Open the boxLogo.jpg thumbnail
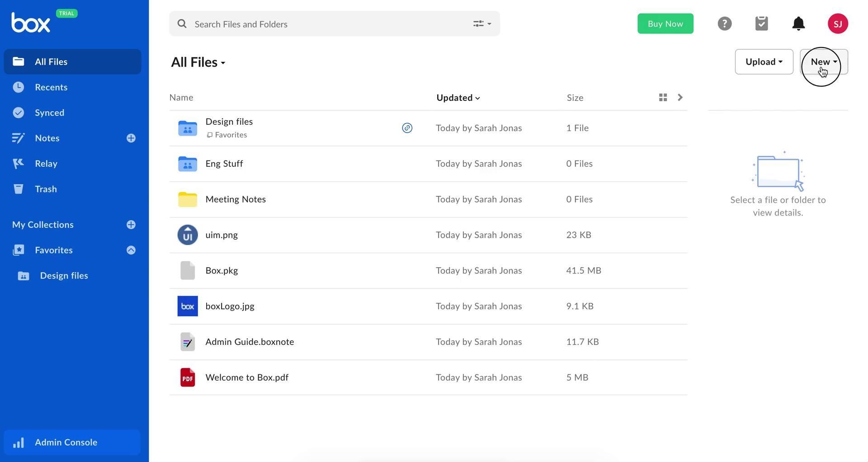 188,306
